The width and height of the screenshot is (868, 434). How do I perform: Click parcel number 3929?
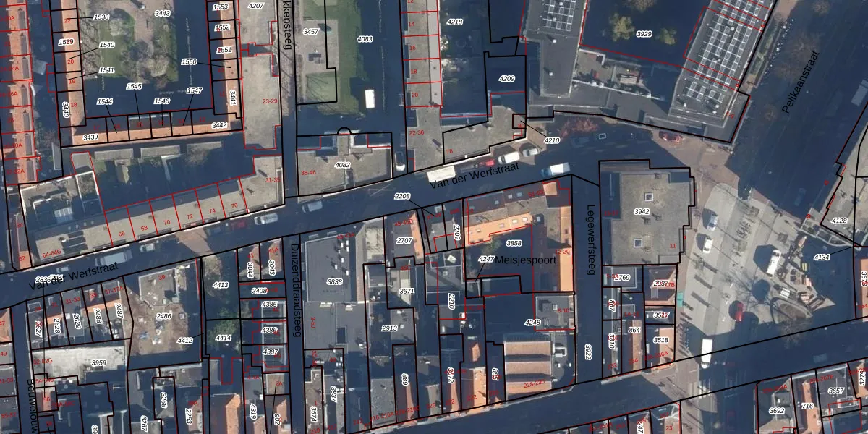point(643,34)
